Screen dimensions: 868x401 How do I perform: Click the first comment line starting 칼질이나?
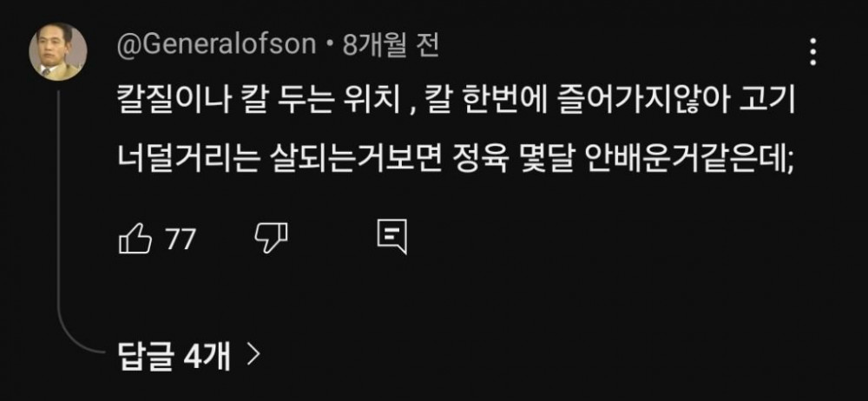click(x=457, y=103)
